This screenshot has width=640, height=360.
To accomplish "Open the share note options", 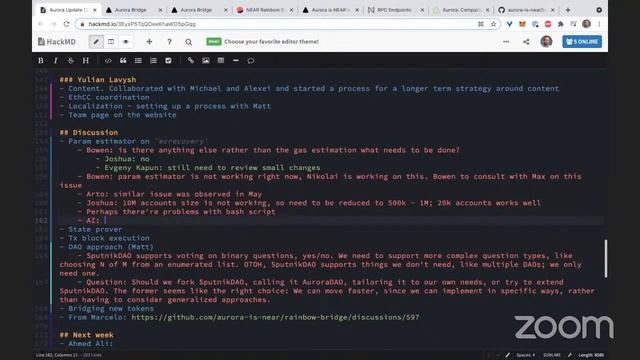I will click(526, 42).
